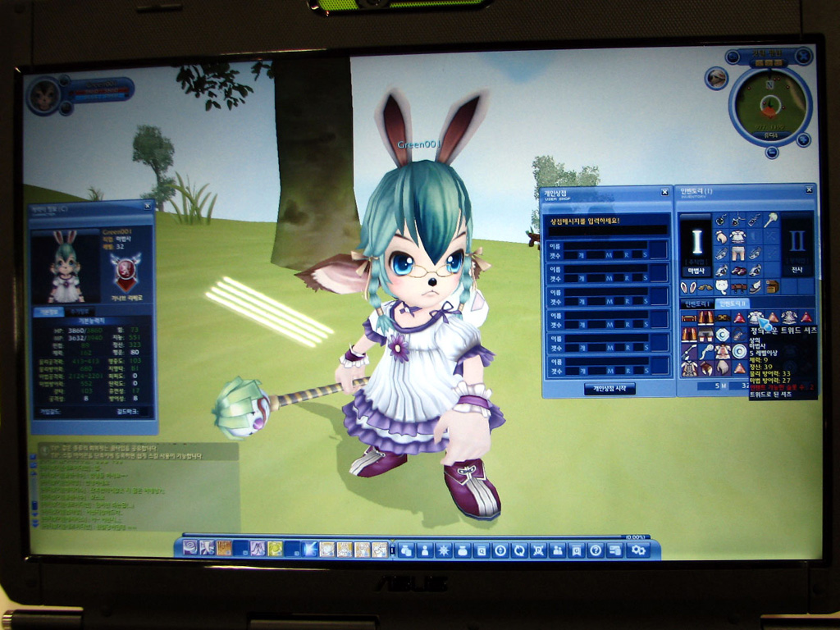Click the chat log scrollbar
The width and height of the screenshot is (840, 630).
[34, 491]
